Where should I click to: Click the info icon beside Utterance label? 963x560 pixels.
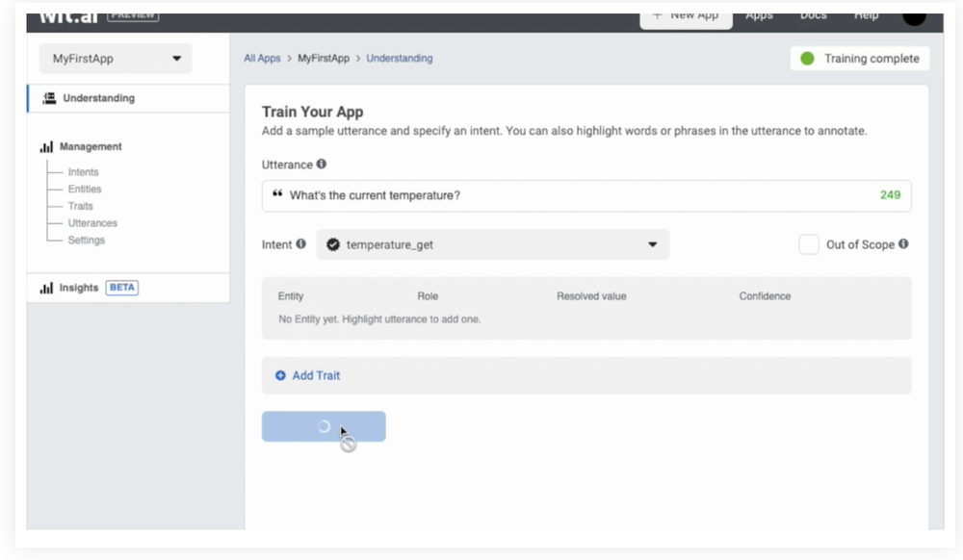pyautogui.click(x=324, y=165)
